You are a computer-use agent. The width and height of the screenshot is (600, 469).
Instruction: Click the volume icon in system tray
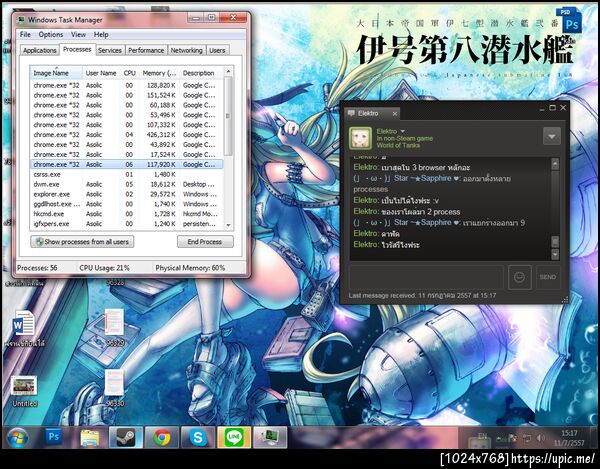click(540, 438)
